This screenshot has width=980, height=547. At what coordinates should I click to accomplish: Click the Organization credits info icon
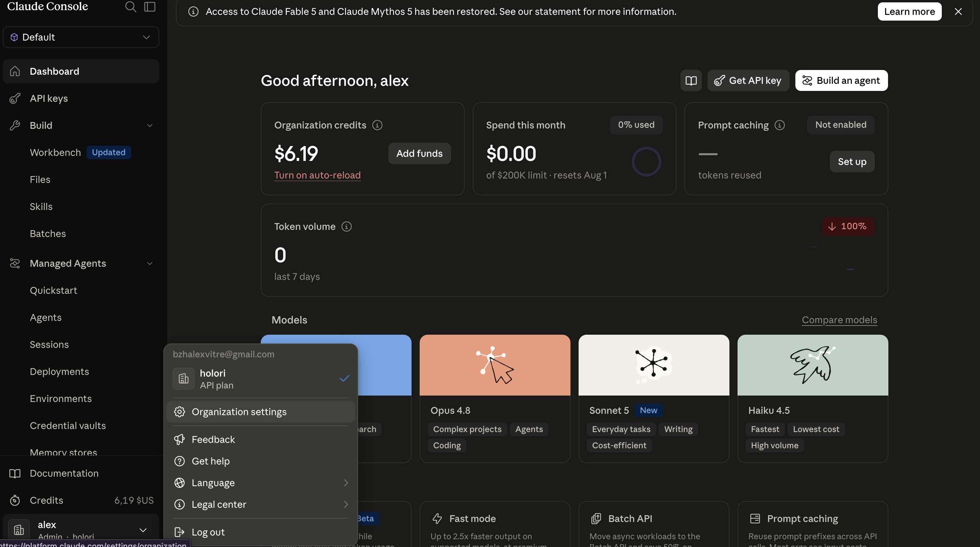point(377,125)
